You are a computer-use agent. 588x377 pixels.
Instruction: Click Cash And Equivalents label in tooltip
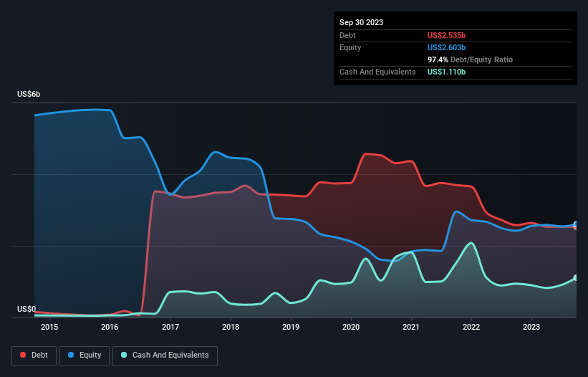pyautogui.click(x=377, y=72)
